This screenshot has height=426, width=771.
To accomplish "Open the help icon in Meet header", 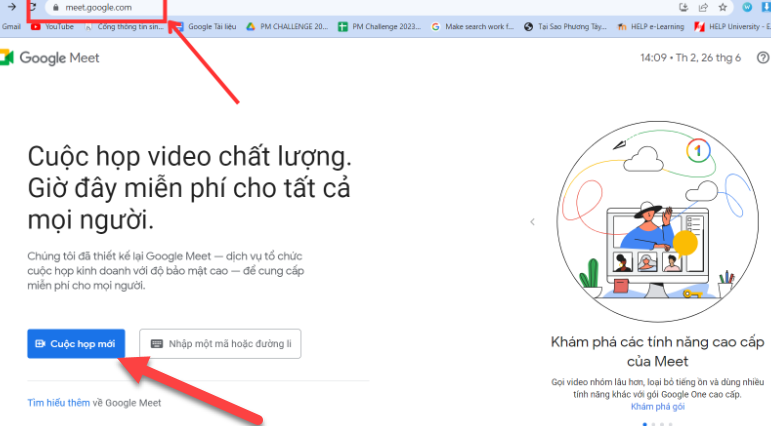I will click(763, 58).
